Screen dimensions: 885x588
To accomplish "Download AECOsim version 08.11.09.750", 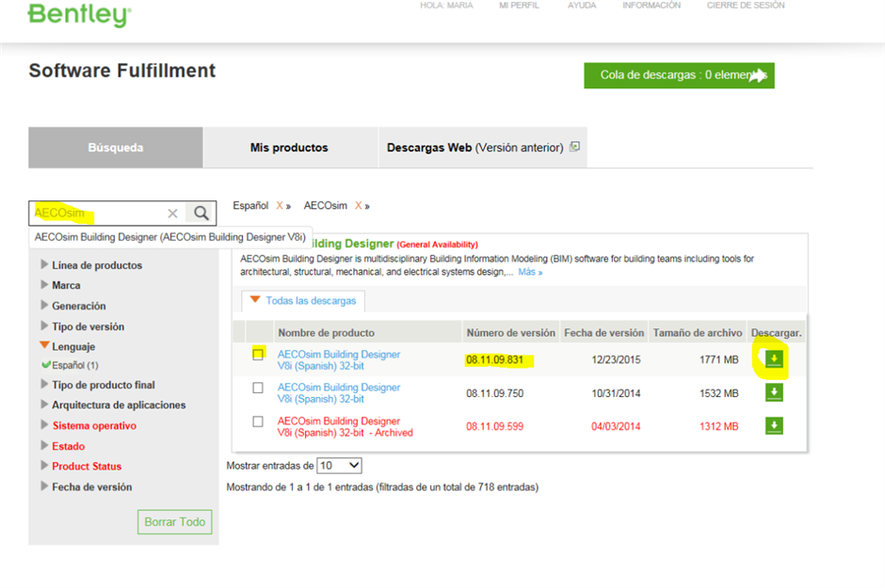I will click(x=774, y=392).
